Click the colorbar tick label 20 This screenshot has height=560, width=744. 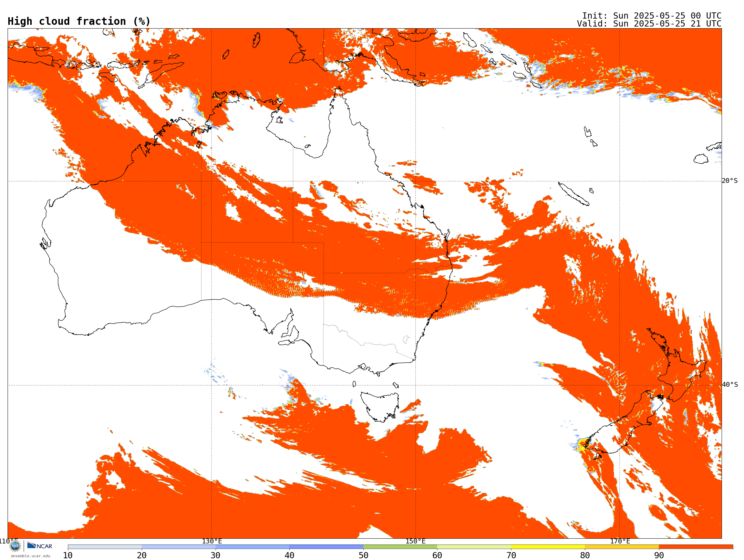142,555
